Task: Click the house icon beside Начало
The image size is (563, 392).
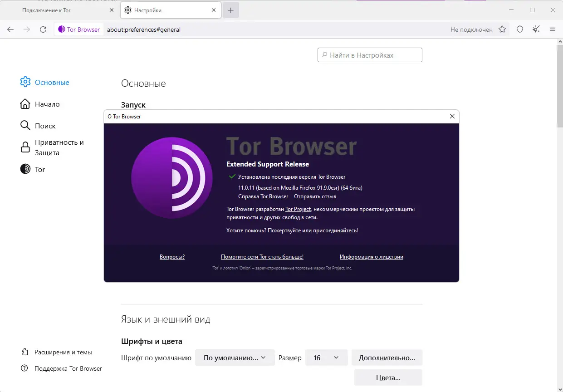Action: pyautogui.click(x=25, y=104)
